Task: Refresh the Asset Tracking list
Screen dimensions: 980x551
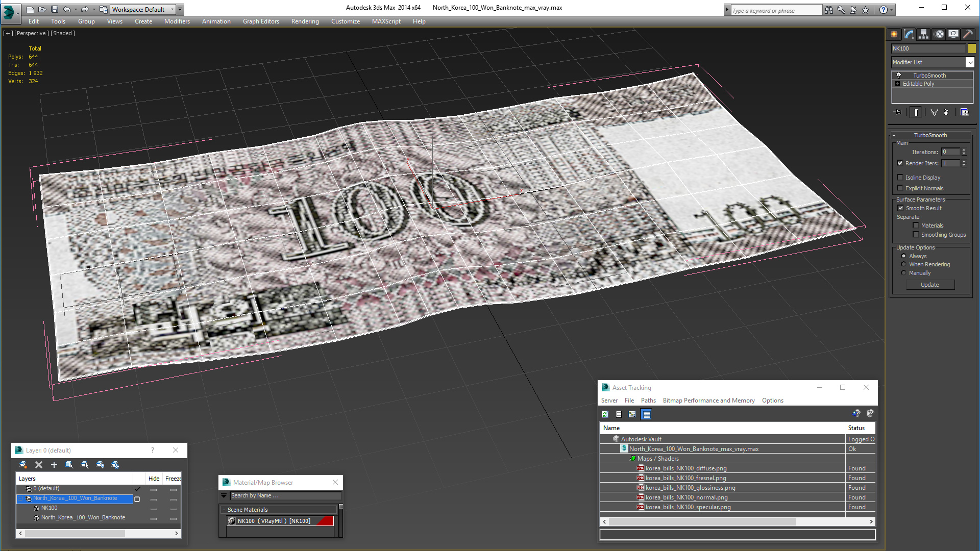Action: pyautogui.click(x=605, y=414)
